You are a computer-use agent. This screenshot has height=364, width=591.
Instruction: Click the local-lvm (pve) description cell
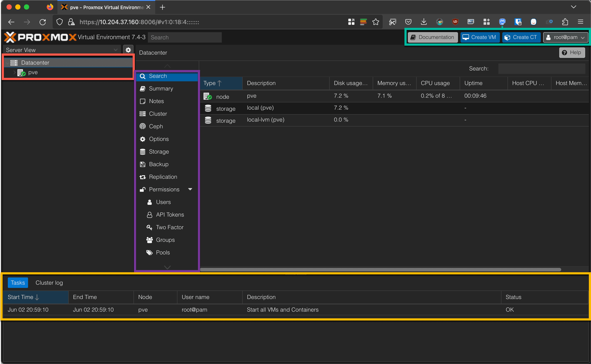[265, 120]
